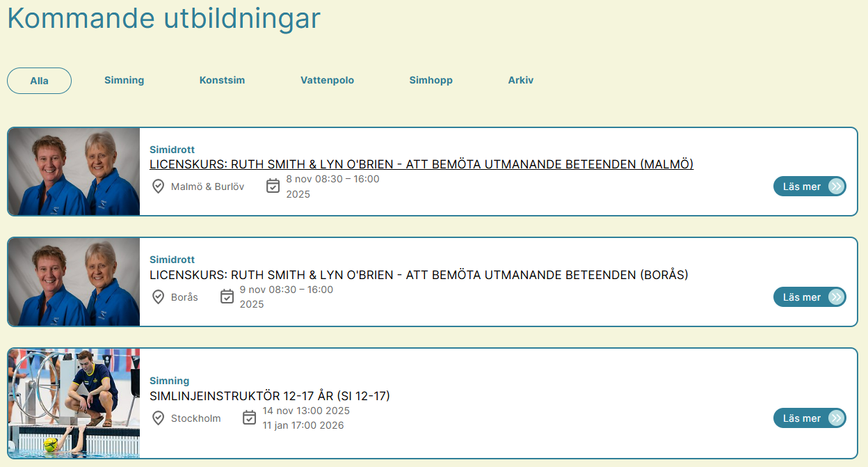Switch to the Konstsim filter tab

(x=222, y=80)
